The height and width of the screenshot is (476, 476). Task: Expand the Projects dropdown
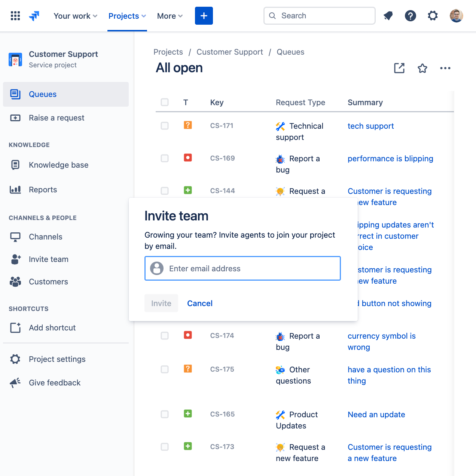(x=127, y=16)
